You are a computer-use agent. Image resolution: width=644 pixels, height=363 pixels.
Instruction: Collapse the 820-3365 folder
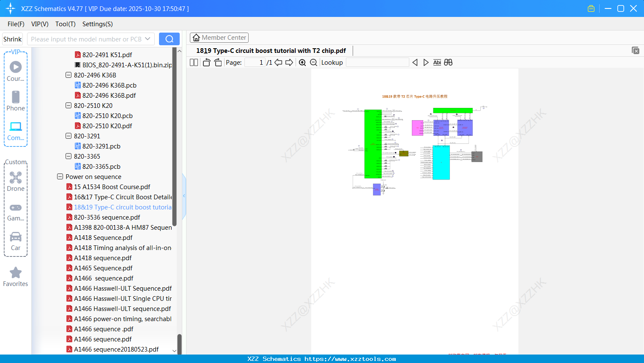(69, 156)
